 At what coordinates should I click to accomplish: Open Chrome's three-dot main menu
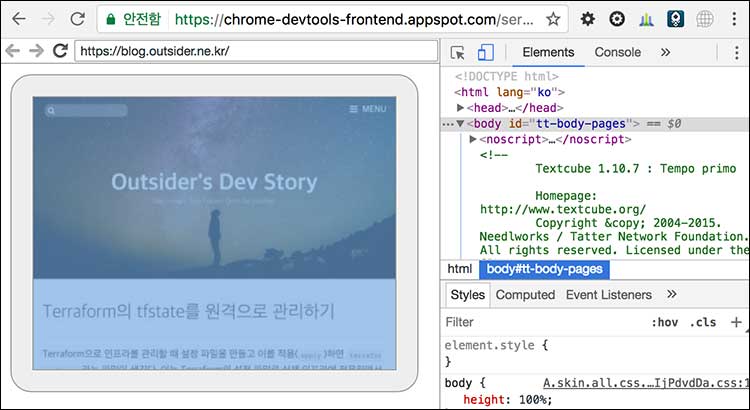(x=734, y=19)
